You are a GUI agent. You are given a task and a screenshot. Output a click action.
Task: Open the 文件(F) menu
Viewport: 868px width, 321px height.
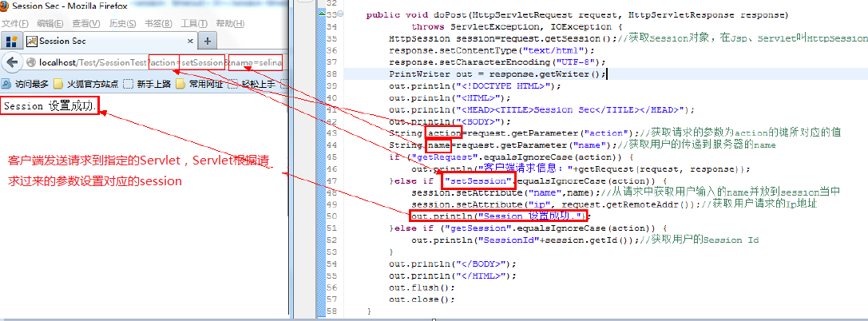16,24
